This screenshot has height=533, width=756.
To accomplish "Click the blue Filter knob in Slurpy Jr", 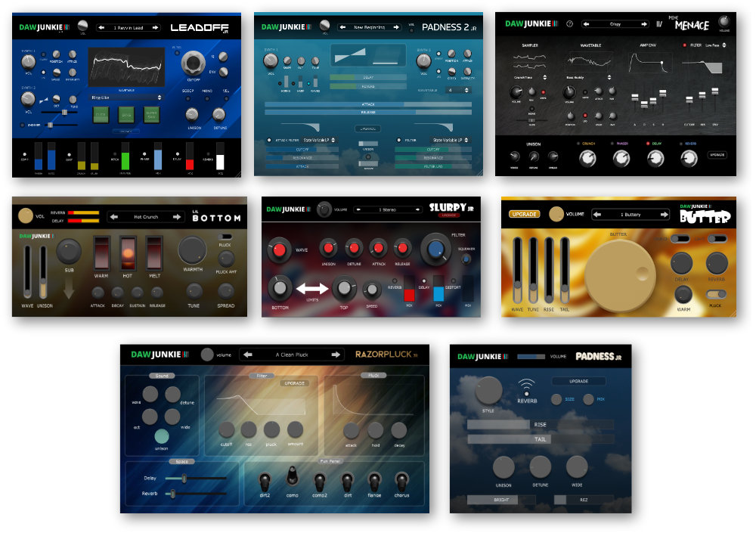I will click(x=436, y=249).
